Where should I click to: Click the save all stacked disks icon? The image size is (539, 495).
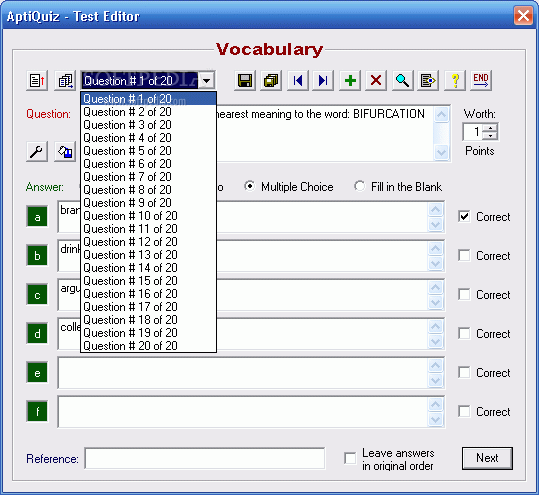[271, 81]
